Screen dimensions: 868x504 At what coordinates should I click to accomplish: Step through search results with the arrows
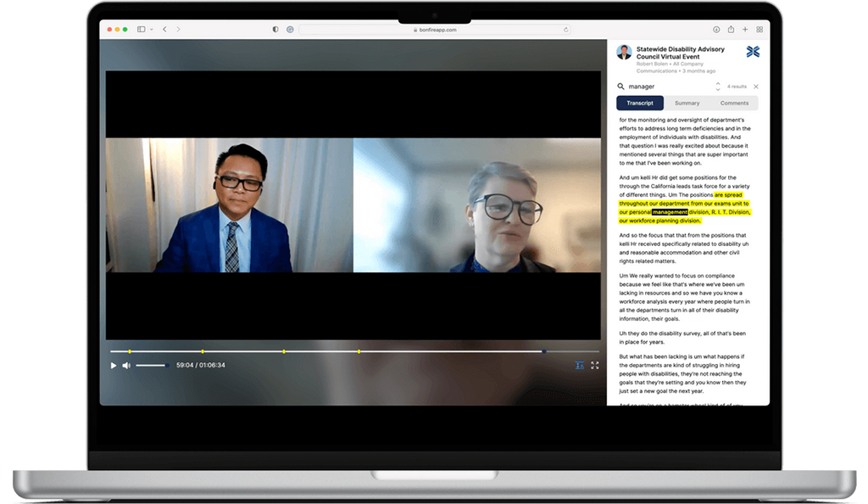point(718,87)
